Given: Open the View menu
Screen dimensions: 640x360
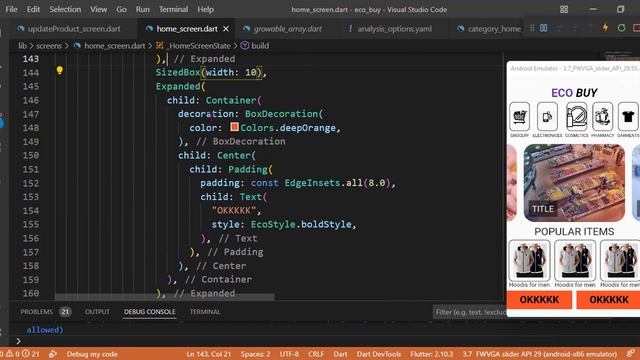Looking at the screenshot, I should 98,9.
